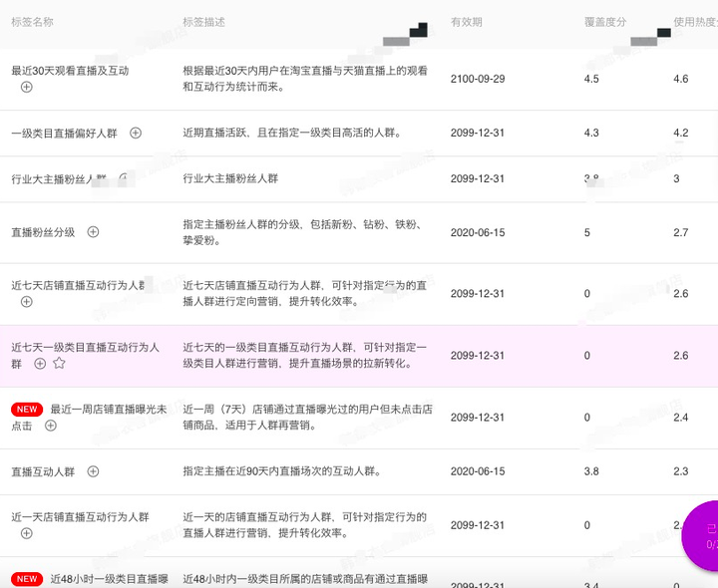Add the 近一天店铺直播互动行为人群 tag
Image resolution: width=718 pixels, height=588 pixels.
(x=27, y=533)
